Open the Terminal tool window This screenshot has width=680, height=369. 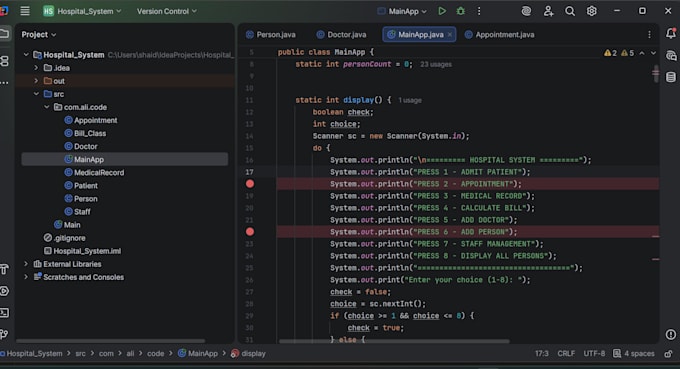click(4, 313)
